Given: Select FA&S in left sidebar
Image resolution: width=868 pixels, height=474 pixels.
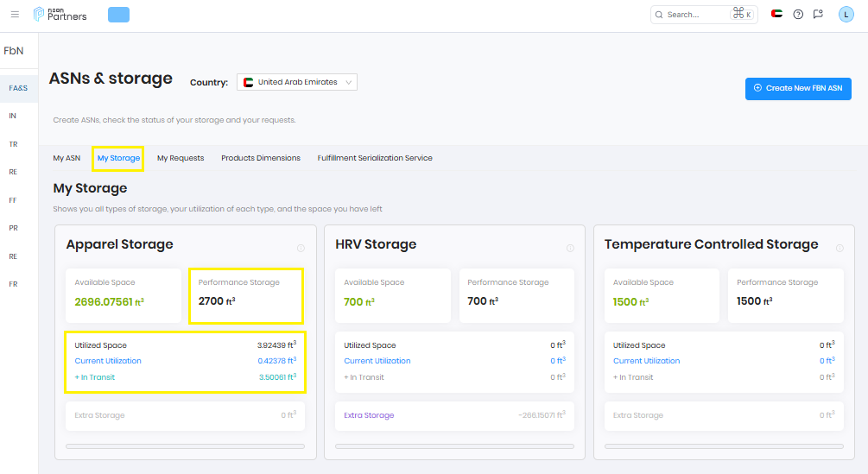Looking at the screenshot, I should [x=18, y=88].
